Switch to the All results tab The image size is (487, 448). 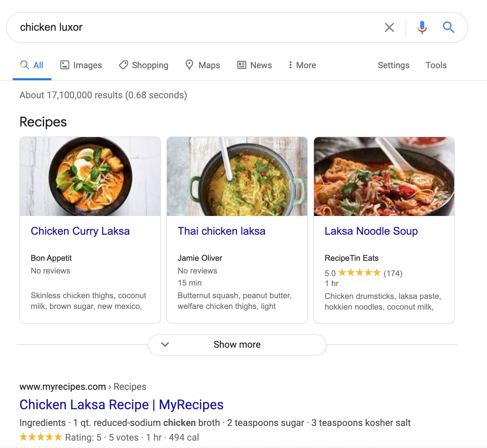[32, 65]
